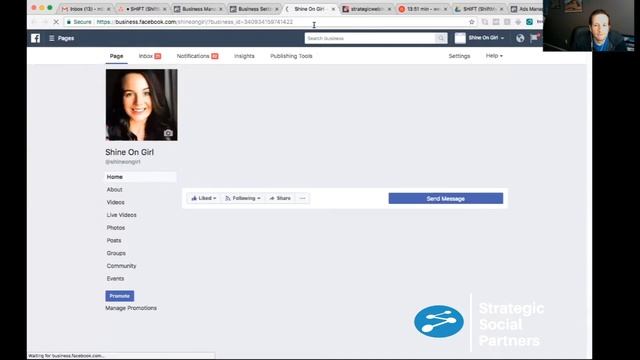Switch to the Page tab
This screenshot has width=640, height=360.
pos(116,56)
